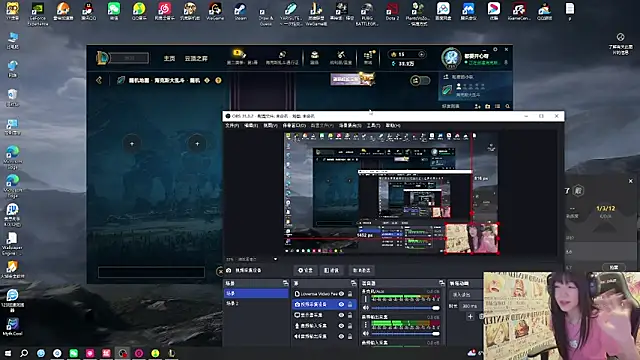The width and height of the screenshot is (640, 360).
Task: Search friends with magnifier in League social panel
Action: pos(508,106)
